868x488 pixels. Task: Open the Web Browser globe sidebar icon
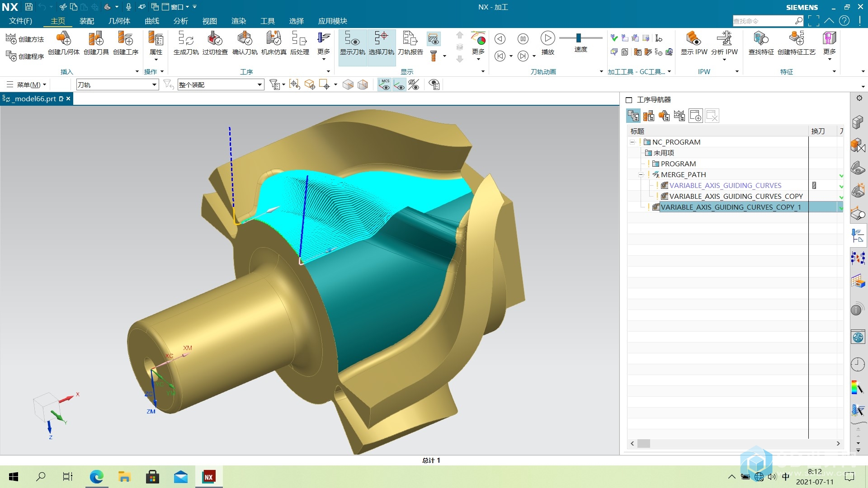tap(858, 338)
